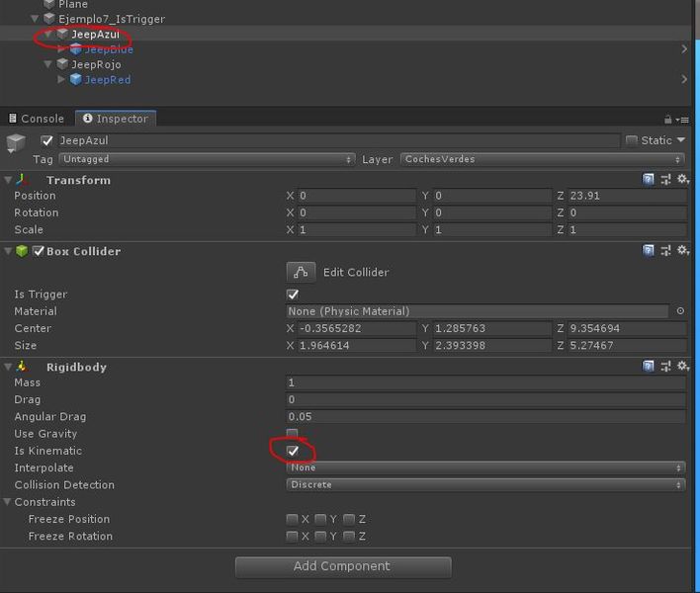Select the JeepRed prefab cube icon

click(x=75, y=79)
